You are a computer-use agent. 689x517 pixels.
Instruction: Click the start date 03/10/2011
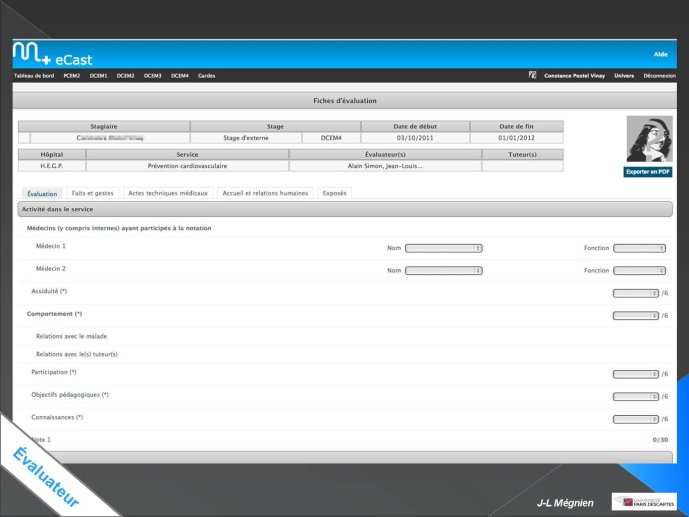coord(415,138)
